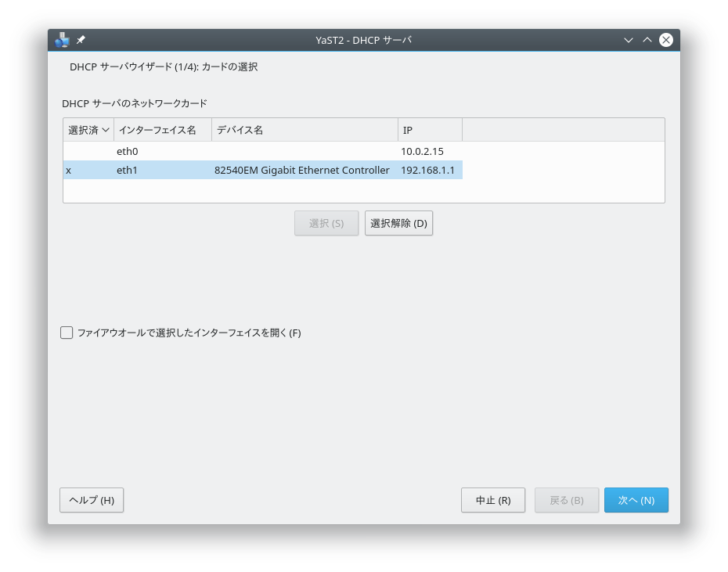Click the x selection mark for eth1
Viewport: 728px width, 572px height.
[69, 170]
